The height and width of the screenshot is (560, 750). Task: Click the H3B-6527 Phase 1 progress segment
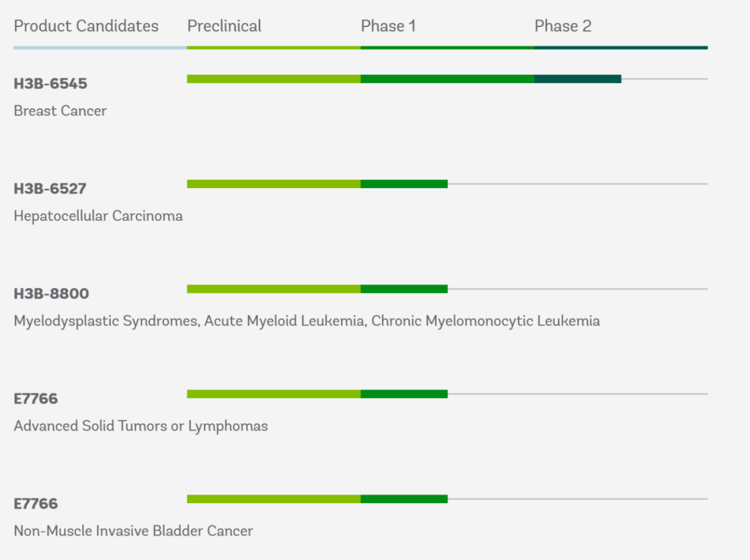tap(404, 184)
